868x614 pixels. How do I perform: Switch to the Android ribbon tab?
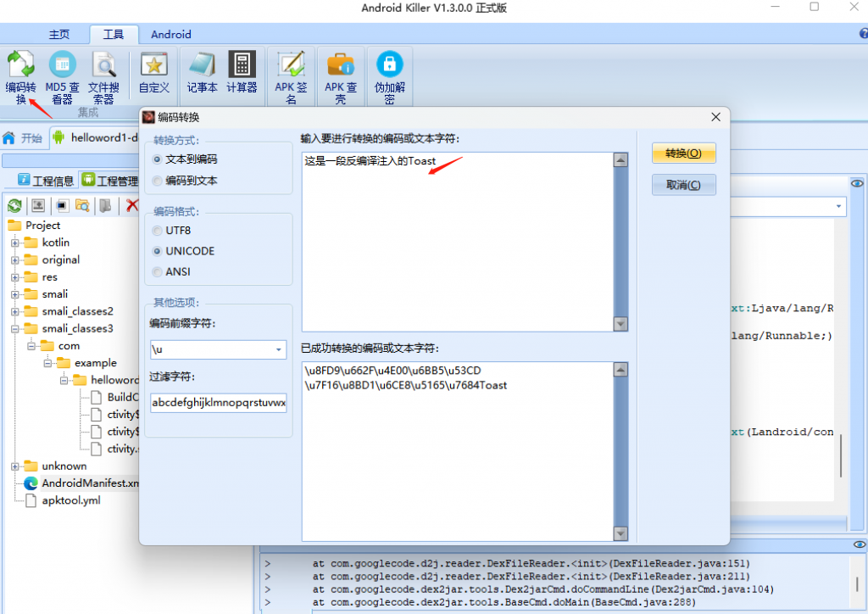[x=170, y=34]
